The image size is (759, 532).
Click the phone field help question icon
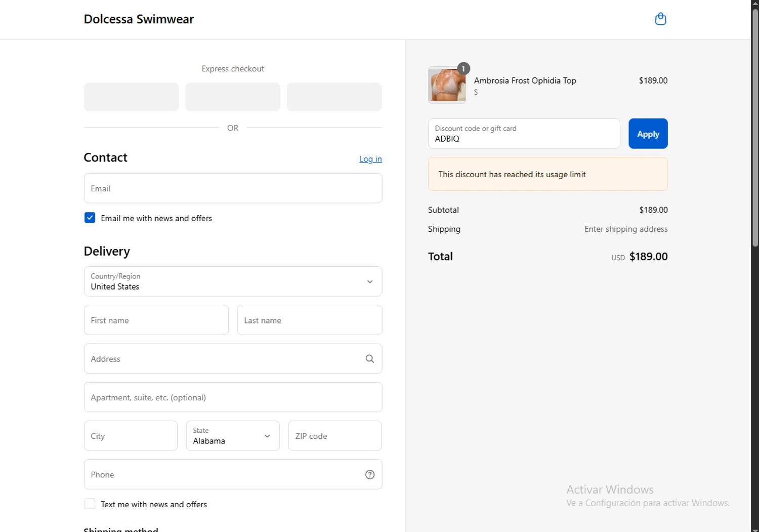(370, 475)
